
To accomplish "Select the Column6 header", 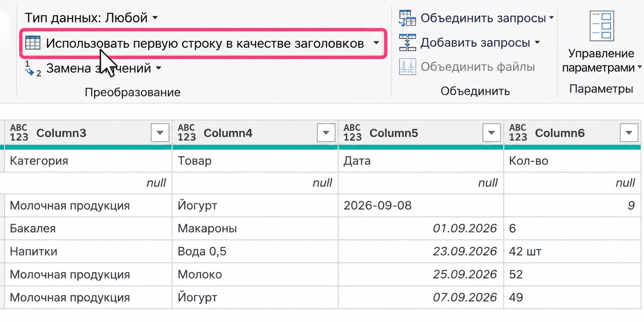I will pyautogui.click(x=560, y=133).
